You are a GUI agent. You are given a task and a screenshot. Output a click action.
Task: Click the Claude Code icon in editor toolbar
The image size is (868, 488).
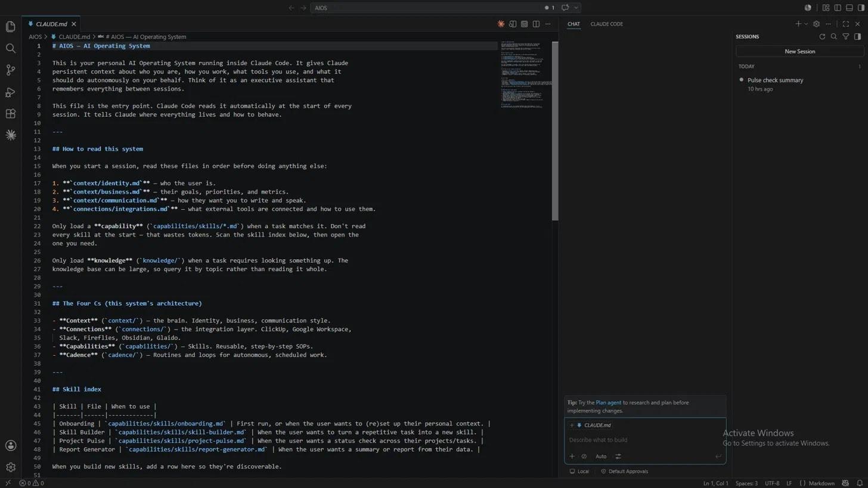(x=501, y=24)
